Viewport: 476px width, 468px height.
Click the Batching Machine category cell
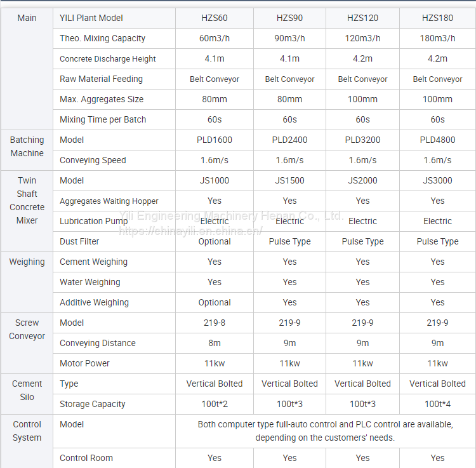click(x=27, y=147)
